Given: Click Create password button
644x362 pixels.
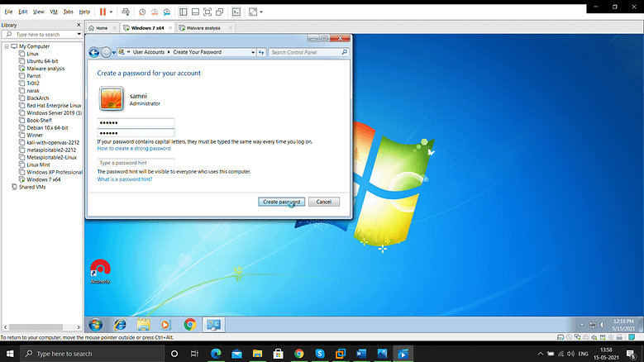Looking at the screenshot, I should (x=281, y=202).
